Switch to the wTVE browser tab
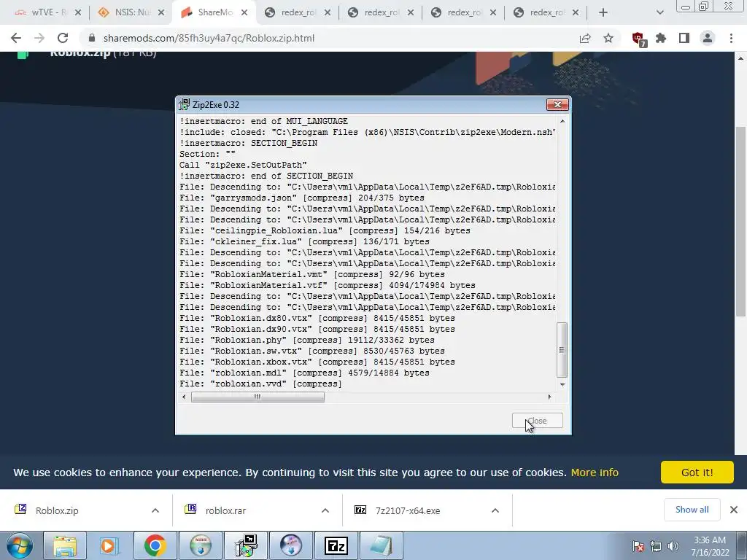The width and height of the screenshot is (747, 560). click(x=41, y=12)
